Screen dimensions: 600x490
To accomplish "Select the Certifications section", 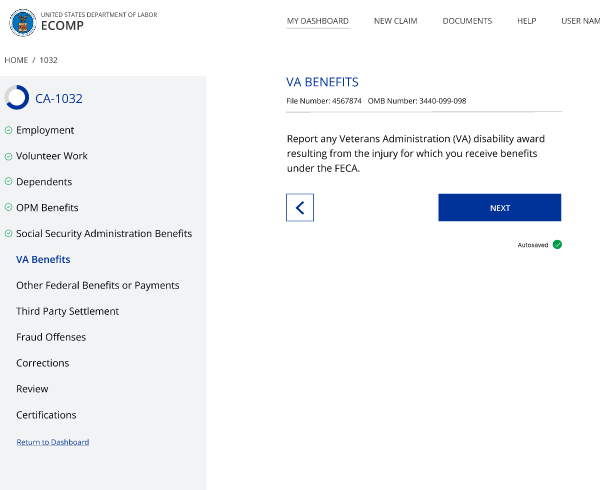I will pyautogui.click(x=46, y=415).
